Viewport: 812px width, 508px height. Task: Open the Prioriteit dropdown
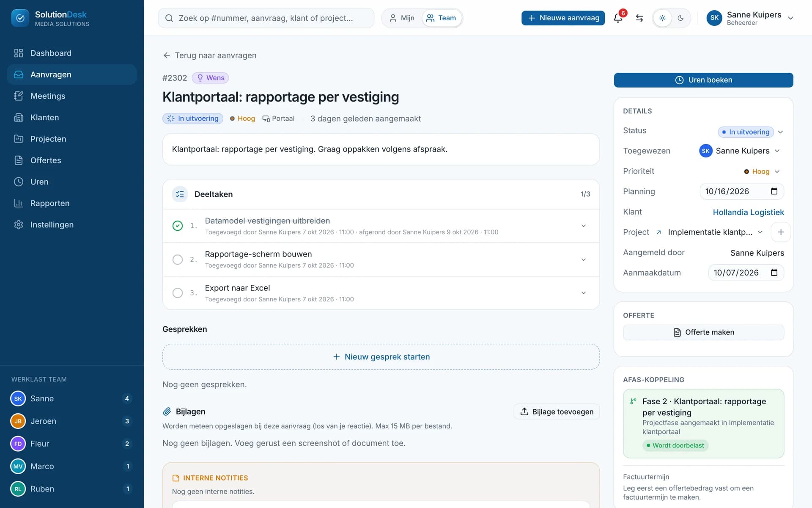click(762, 171)
